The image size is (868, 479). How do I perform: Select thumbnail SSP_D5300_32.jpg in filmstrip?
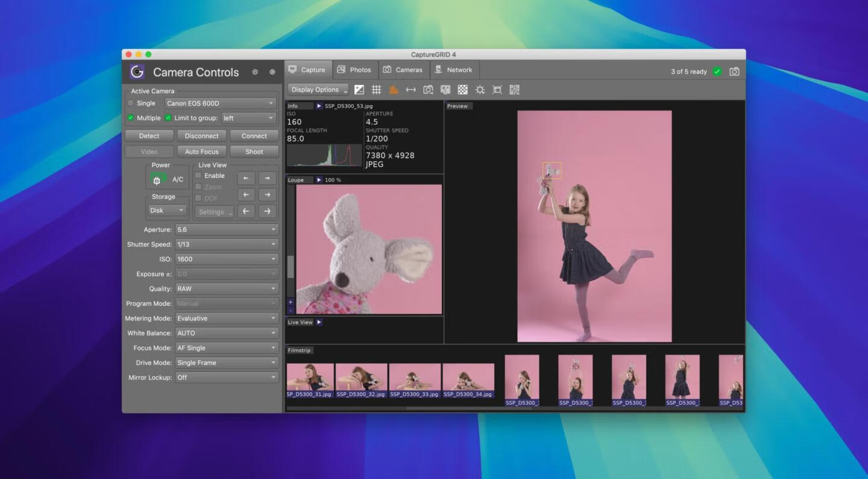pos(360,377)
